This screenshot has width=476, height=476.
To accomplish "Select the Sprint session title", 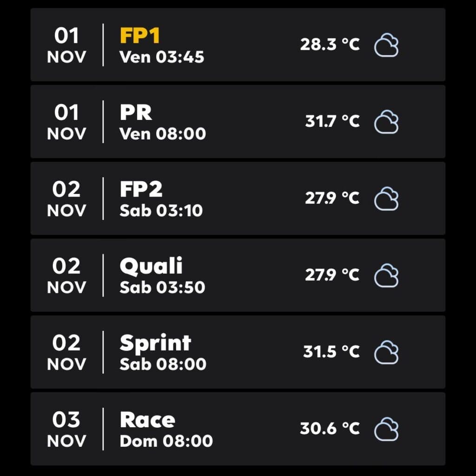I will coord(155,344).
